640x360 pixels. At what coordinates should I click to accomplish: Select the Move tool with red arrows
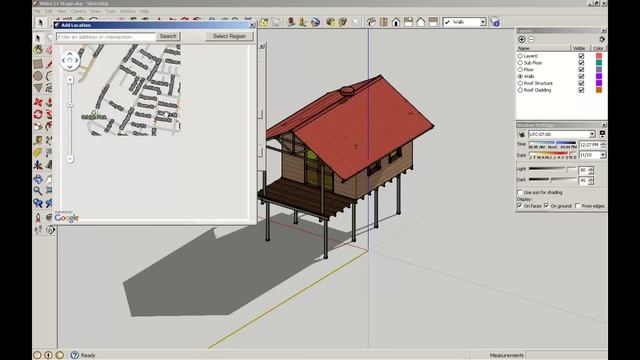click(x=38, y=102)
